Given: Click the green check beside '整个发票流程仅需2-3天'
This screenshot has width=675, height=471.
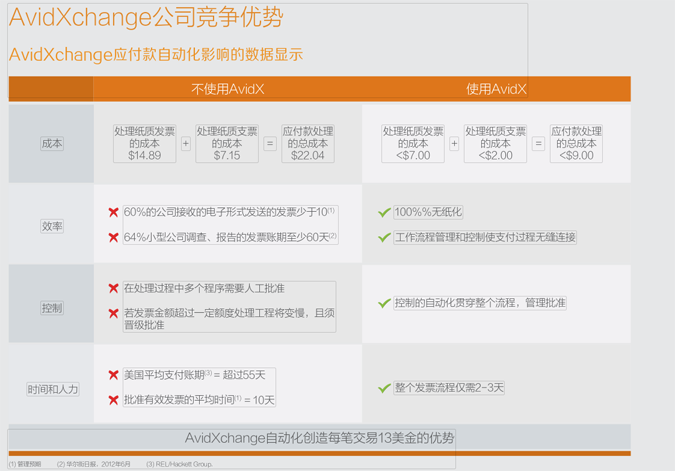Looking at the screenshot, I should 384,388.
